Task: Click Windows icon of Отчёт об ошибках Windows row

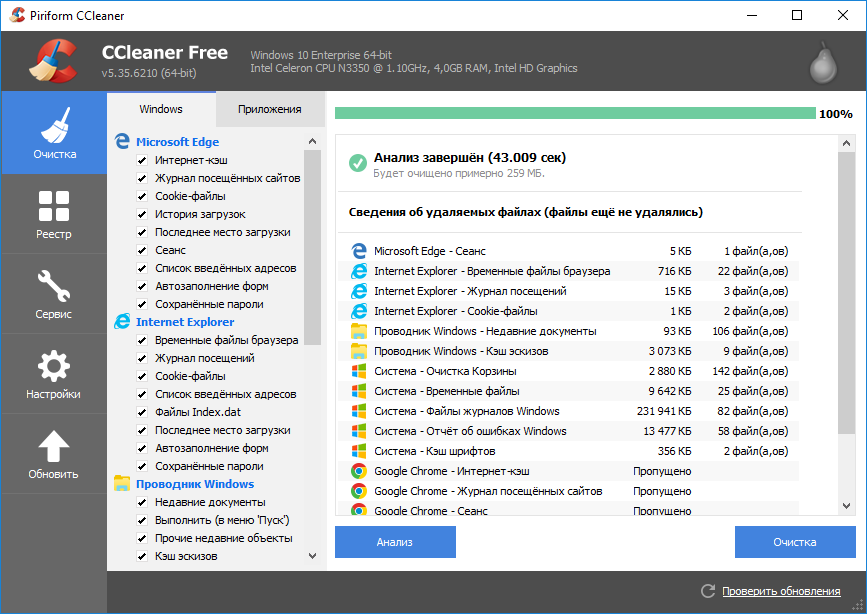Action: 359,431
